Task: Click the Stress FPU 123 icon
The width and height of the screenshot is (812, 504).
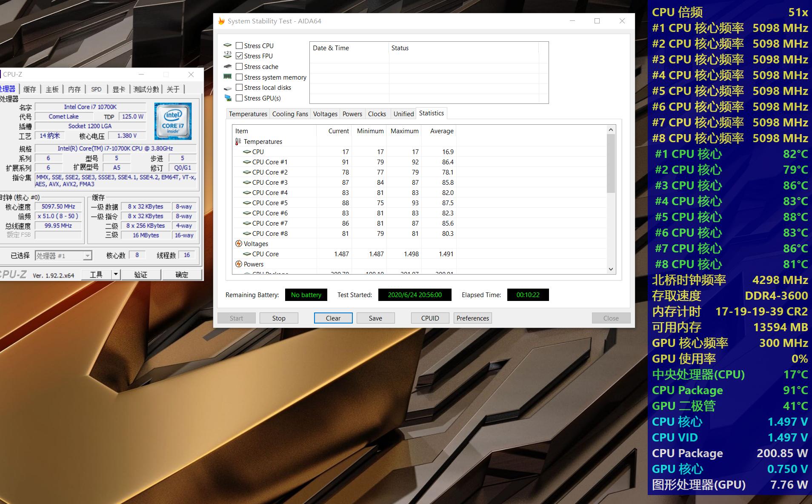Action: point(228,55)
